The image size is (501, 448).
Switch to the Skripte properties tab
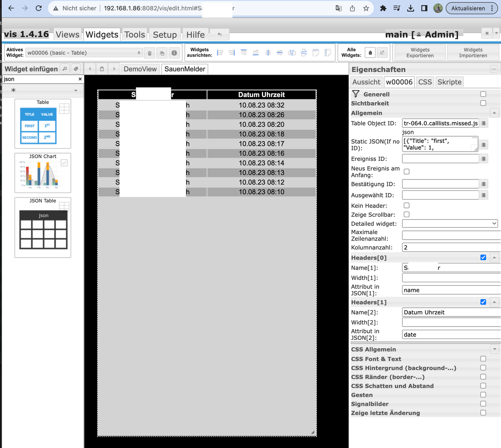coord(450,82)
